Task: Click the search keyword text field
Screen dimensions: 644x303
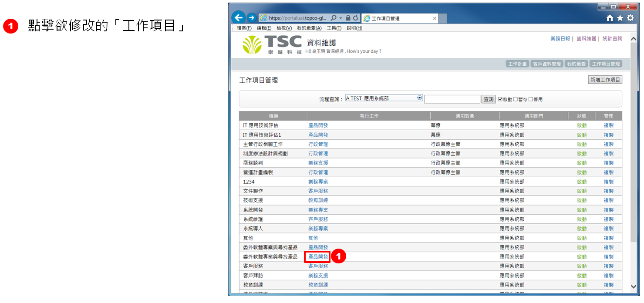Action: (x=452, y=99)
